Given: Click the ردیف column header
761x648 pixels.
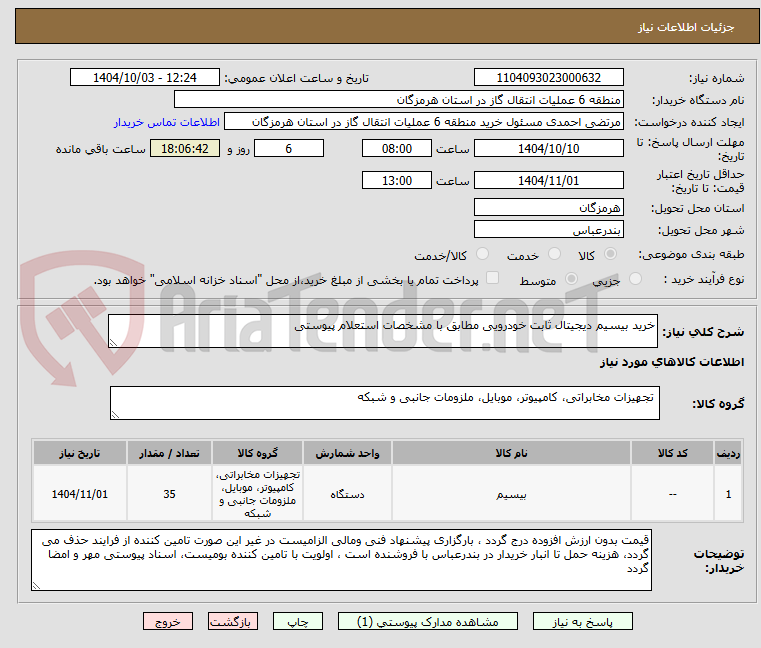Looking at the screenshot, I should [x=728, y=453].
